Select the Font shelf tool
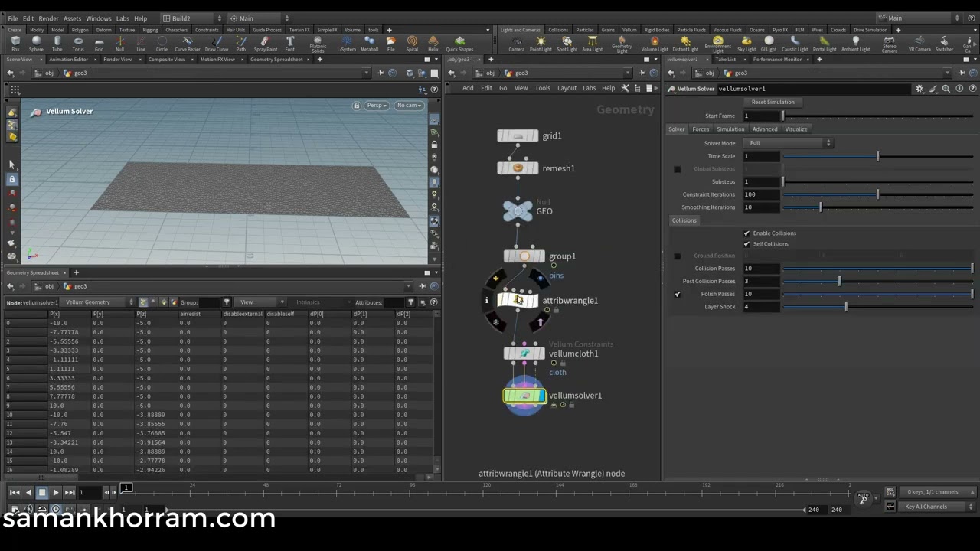 tap(289, 43)
